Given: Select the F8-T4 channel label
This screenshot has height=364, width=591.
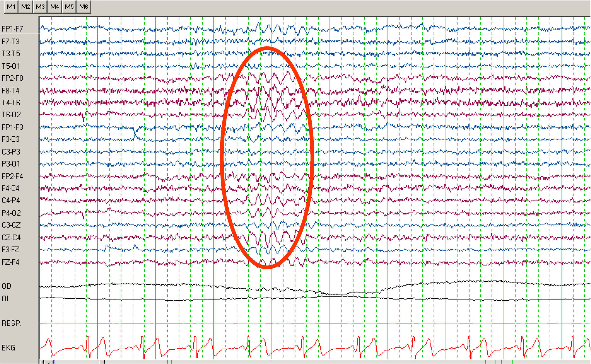Looking at the screenshot, I should 11,91.
